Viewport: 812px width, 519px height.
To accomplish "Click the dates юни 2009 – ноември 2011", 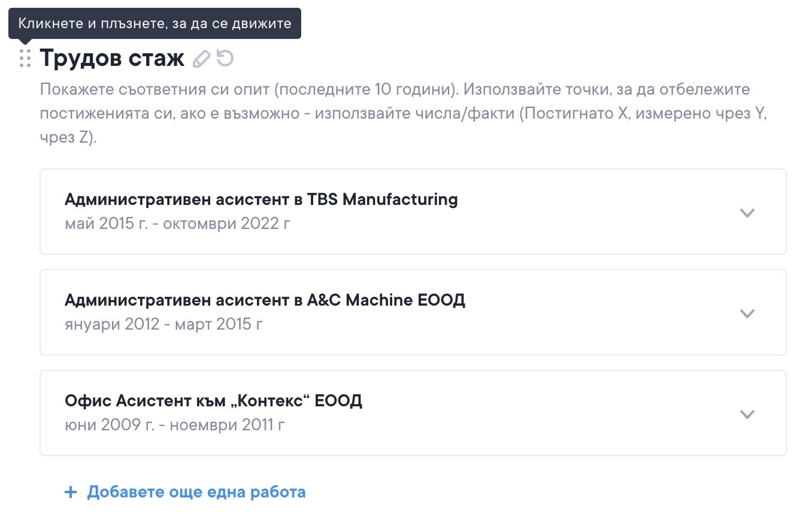I will coord(174,425).
